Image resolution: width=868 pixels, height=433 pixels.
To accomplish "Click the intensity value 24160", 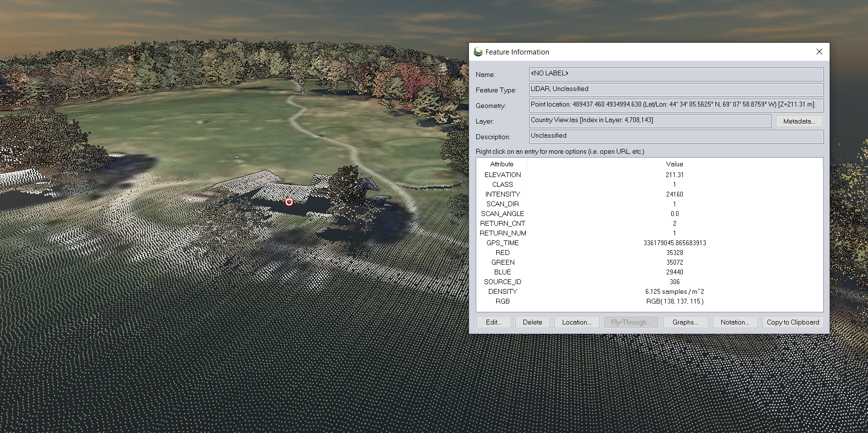I will coord(675,194).
